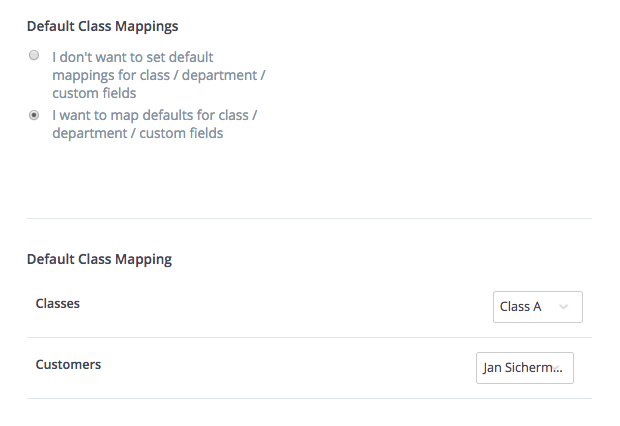
Task: Click the Classes row label
Action: [x=57, y=303]
